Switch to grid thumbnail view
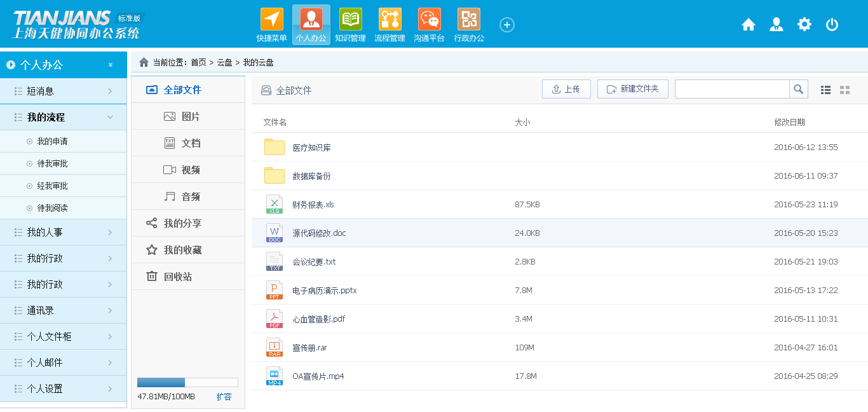 pyautogui.click(x=844, y=90)
